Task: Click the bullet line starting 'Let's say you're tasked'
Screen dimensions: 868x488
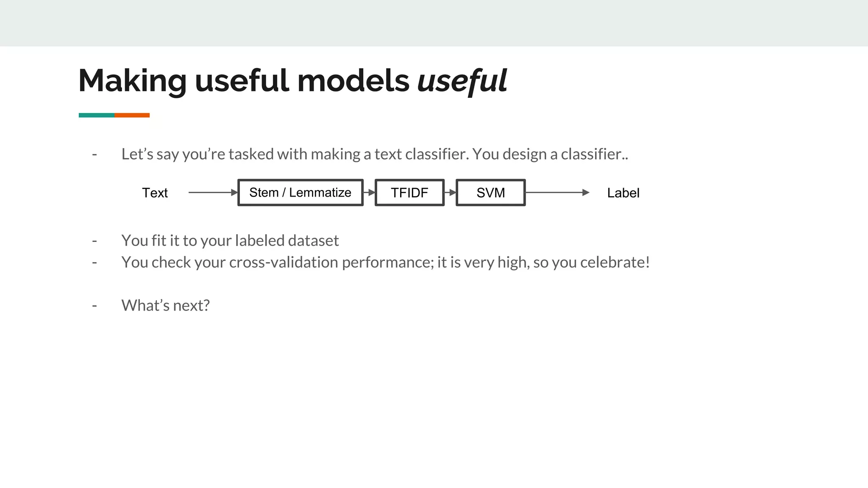Action: click(375, 154)
